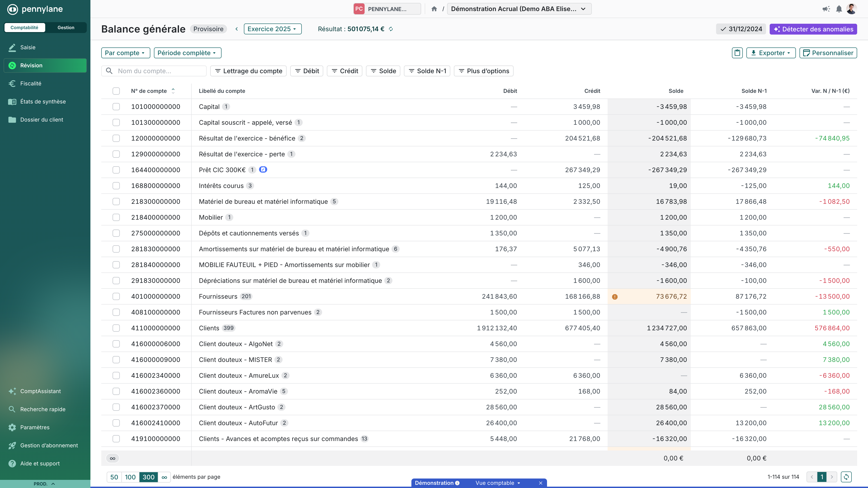Click the Personnaliser button

coord(828,53)
